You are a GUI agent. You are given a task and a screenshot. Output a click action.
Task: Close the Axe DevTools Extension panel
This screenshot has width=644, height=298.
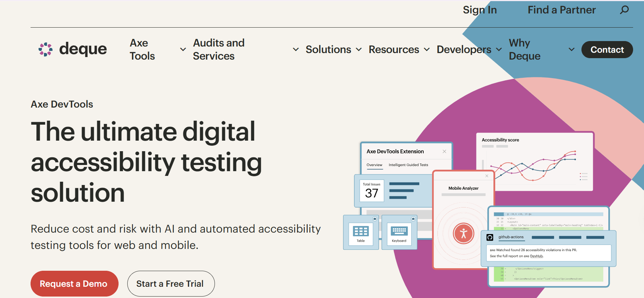tap(444, 152)
